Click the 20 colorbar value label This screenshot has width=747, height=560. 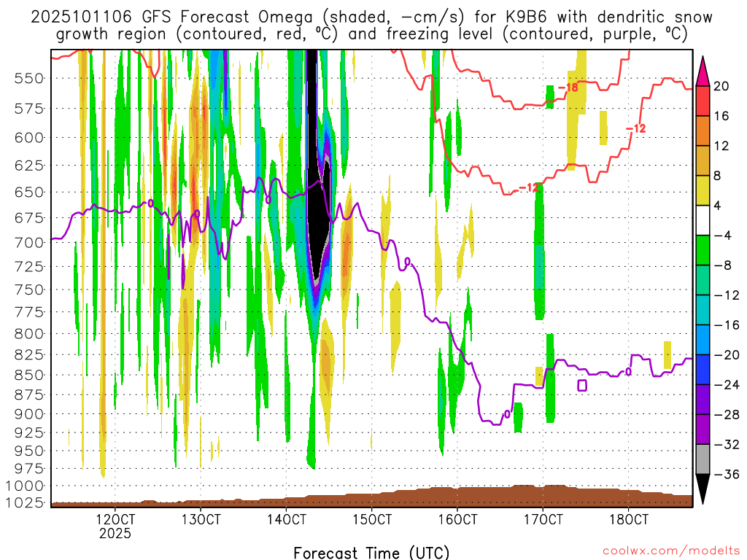click(721, 86)
